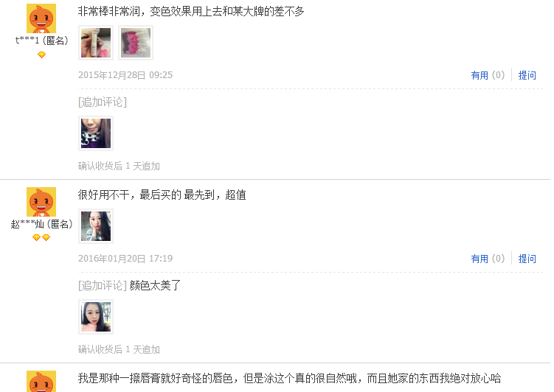This screenshot has height=392, width=554.
Task: Click the avatar icon of user 赵***灿
Action: 41,202
